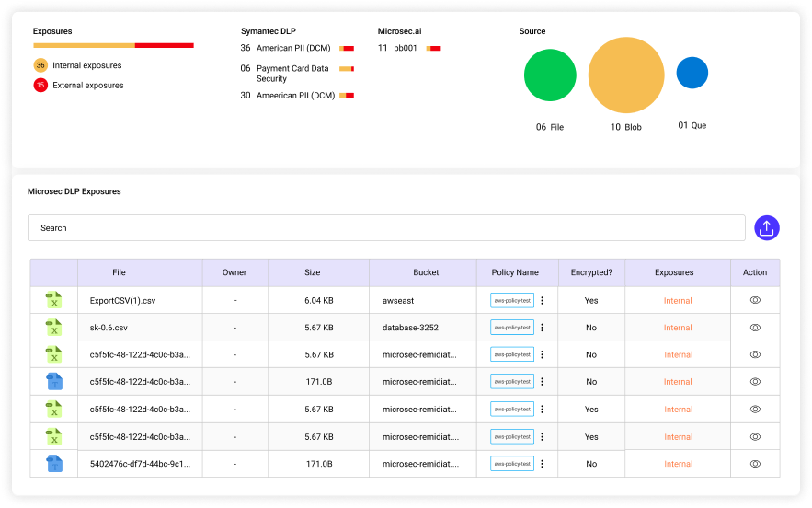
Task: Click the aws-policy-test tag in ExportCSV(1).csv row
Action: coord(512,301)
